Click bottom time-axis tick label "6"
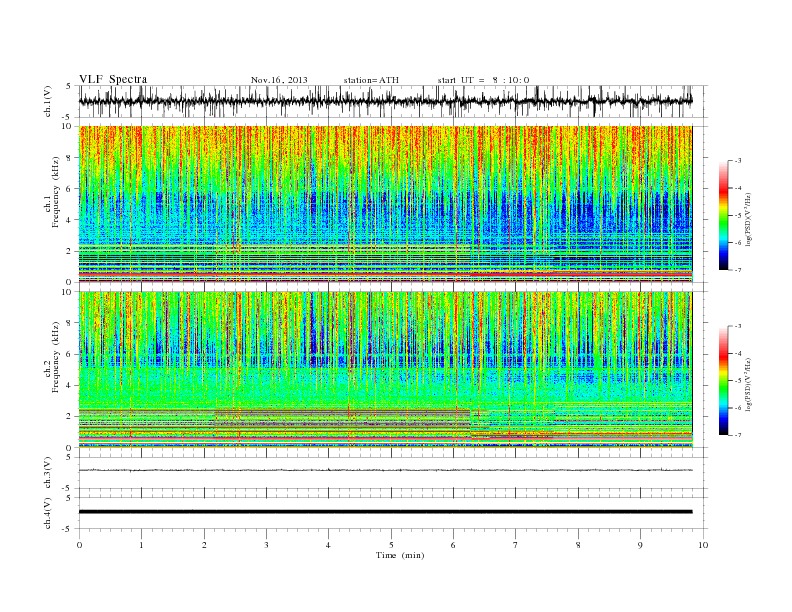Viewport: 792px width, 612px height. pos(454,545)
